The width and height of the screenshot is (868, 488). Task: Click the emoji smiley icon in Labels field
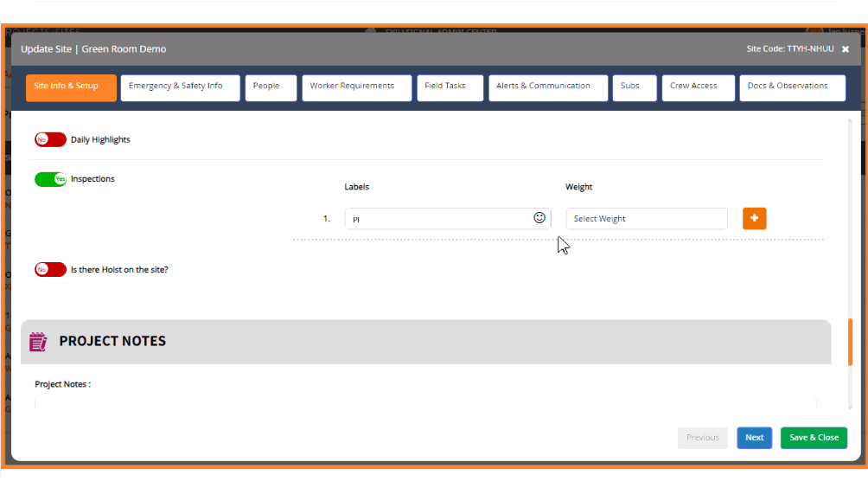click(539, 218)
